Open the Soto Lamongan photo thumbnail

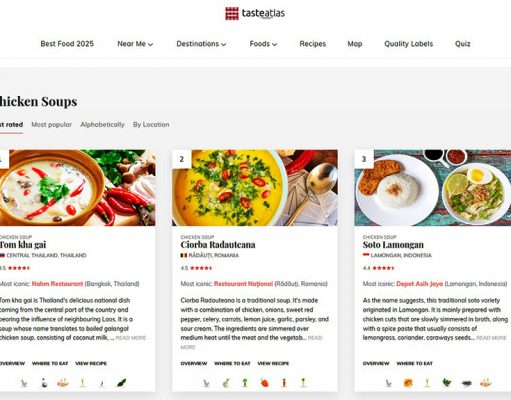(x=433, y=188)
